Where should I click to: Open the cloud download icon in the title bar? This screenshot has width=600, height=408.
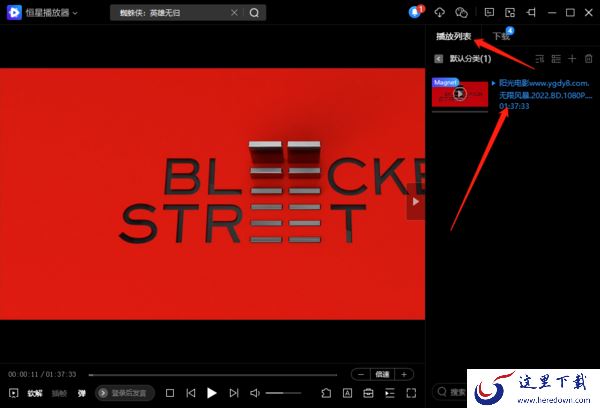tap(440, 13)
